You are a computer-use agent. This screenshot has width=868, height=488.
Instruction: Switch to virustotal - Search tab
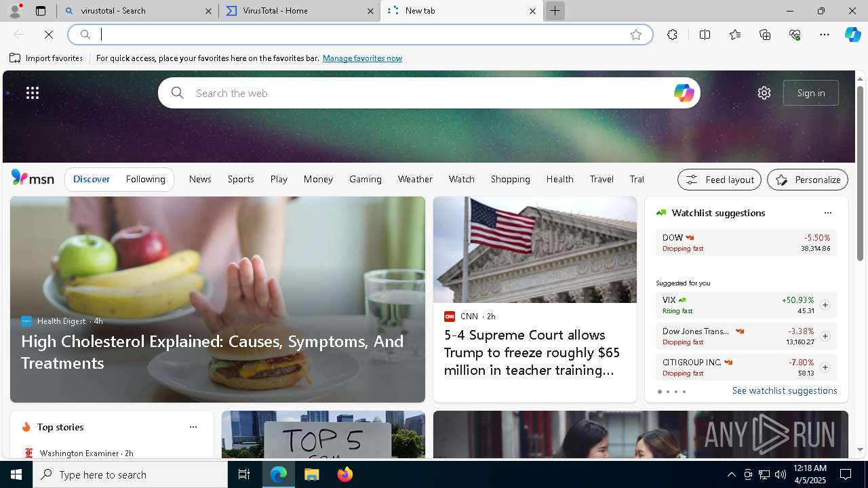click(138, 11)
